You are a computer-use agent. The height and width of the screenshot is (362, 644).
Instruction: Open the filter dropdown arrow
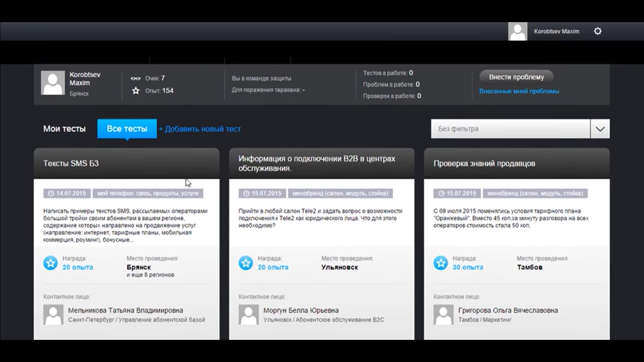[600, 129]
